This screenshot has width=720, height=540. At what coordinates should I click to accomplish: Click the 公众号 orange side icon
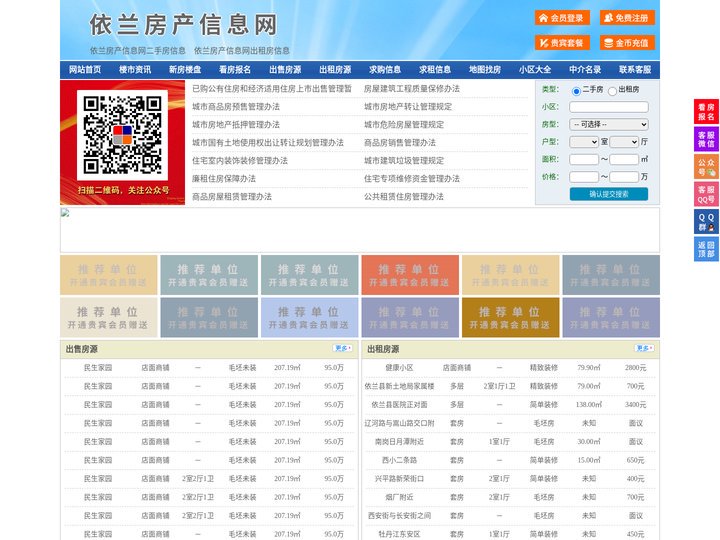[x=706, y=167]
